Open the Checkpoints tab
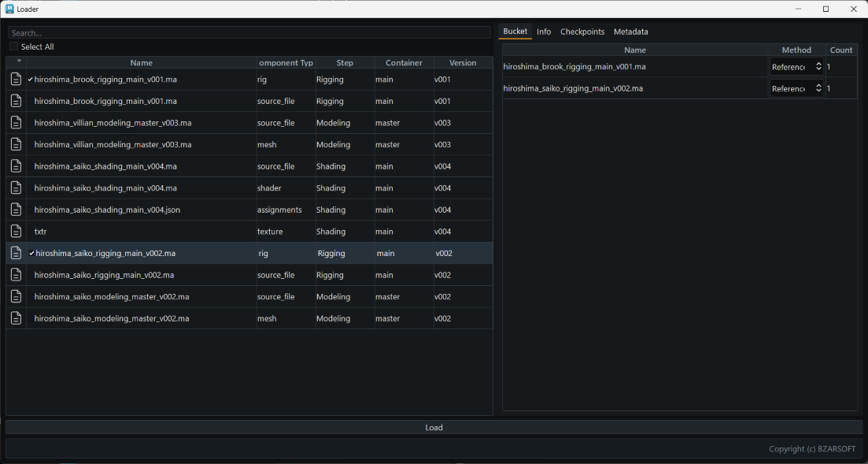868x464 pixels. (582, 32)
